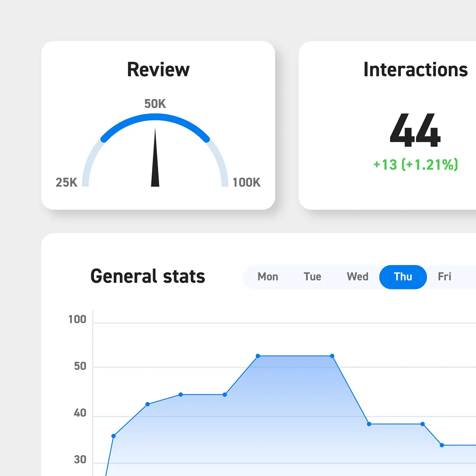Click the 30 y-axis label
The image size is (476, 476).
[80, 460]
